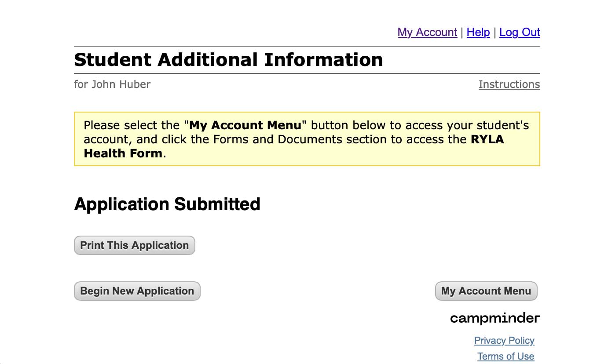Click bold "RYLA" text in yellow notice
Image resolution: width=608 pixels, height=364 pixels.
(487, 139)
